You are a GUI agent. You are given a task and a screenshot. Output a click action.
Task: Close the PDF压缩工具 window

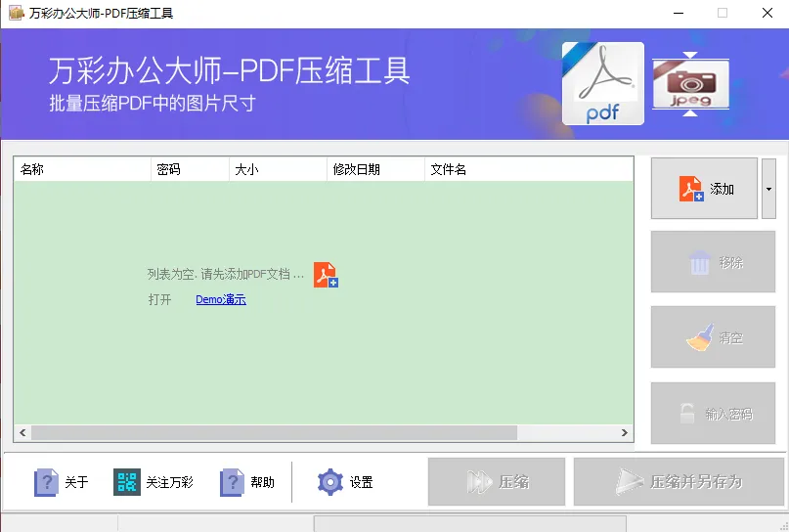pyautogui.click(x=767, y=13)
